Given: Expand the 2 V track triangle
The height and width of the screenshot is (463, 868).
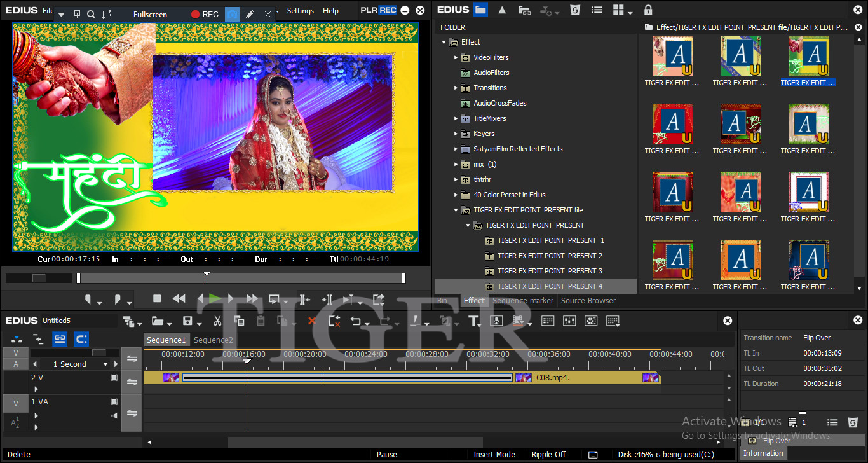Looking at the screenshot, I should coord(36,389).
